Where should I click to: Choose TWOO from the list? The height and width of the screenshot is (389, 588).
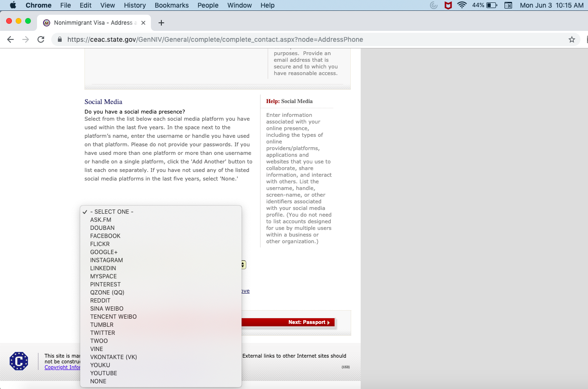tap(161, 341)
